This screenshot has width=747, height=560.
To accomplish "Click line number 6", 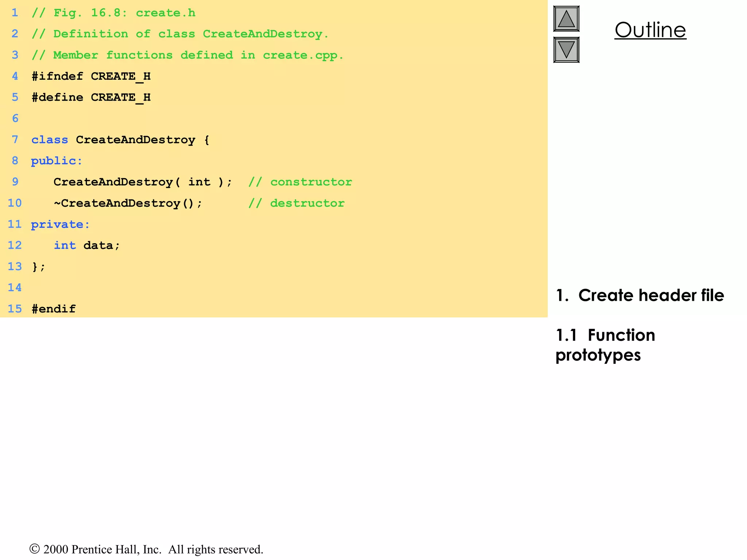I will 15,118.
